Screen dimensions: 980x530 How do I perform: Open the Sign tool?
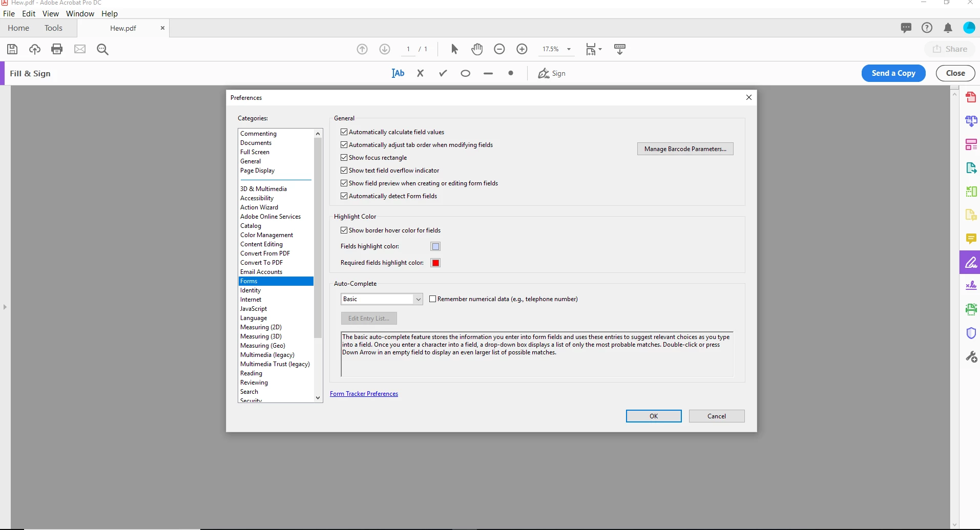coord(552,73)
